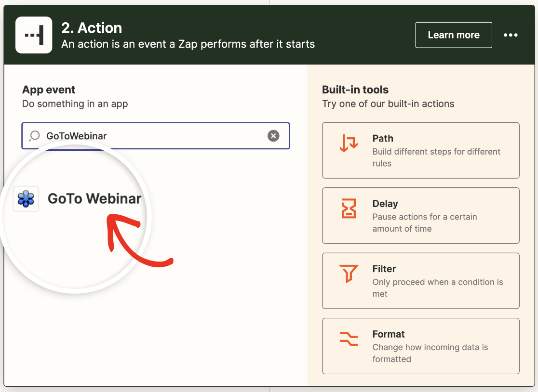Click the Format tool icon
Viewport: 538px width, 392px height.
(x=349, y=339)
